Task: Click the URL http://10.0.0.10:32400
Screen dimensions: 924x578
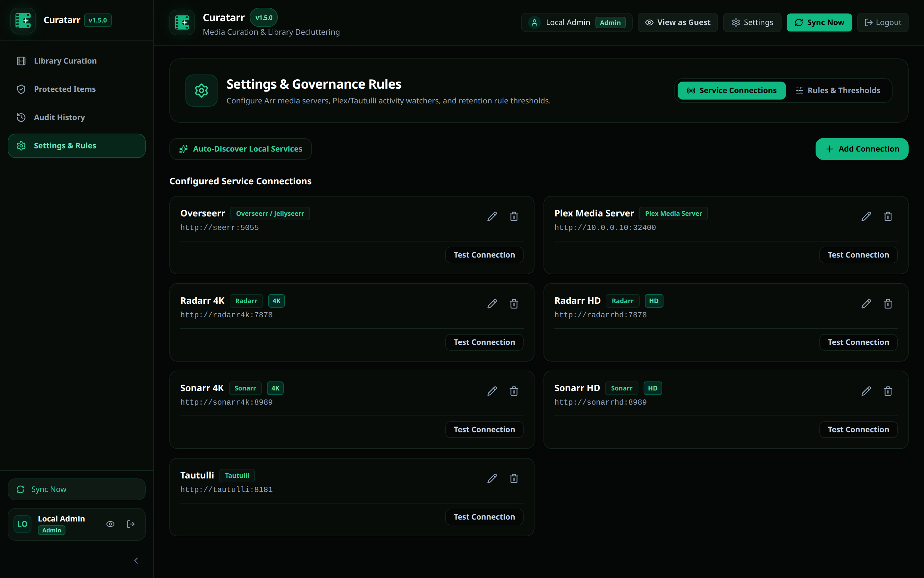Action: [605, 227]
